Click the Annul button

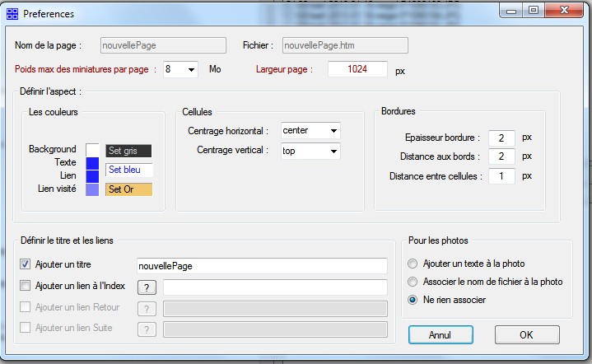click(441, 334)
